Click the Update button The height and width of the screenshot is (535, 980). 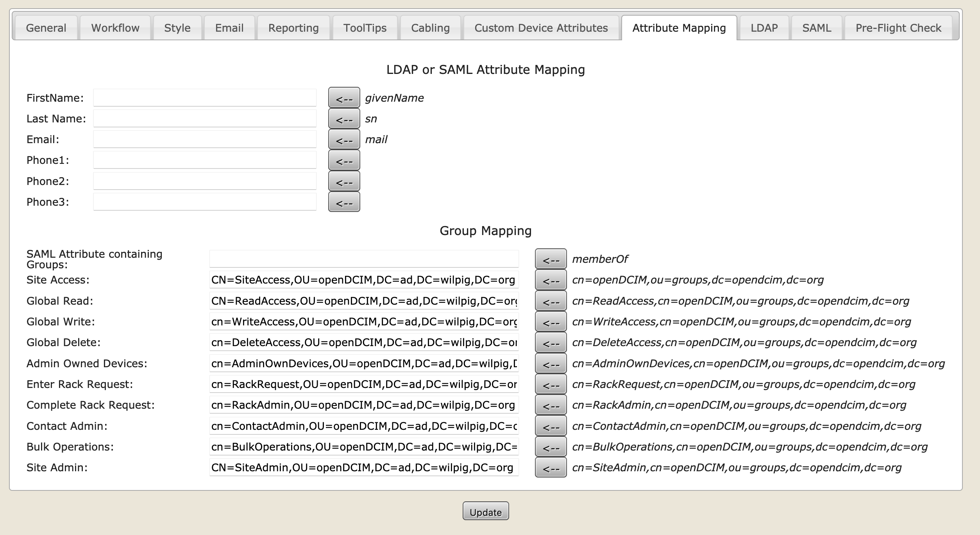tap(486, 511)
